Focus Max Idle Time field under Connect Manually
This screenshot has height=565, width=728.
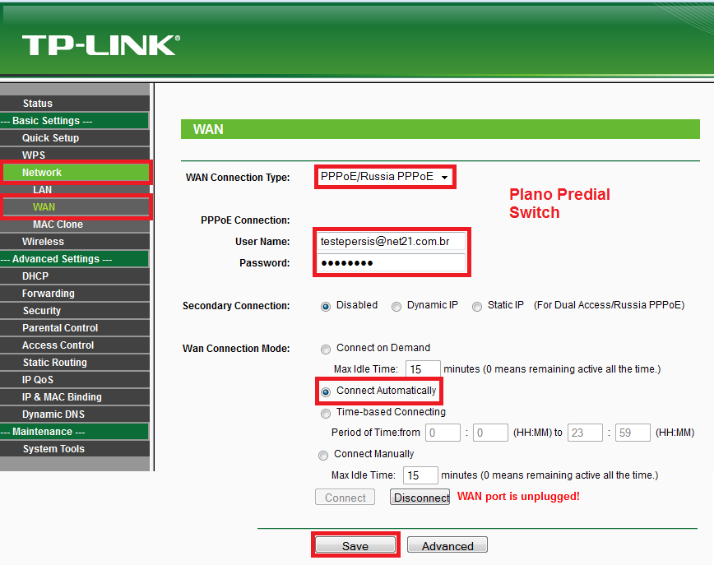coord(420,475)
